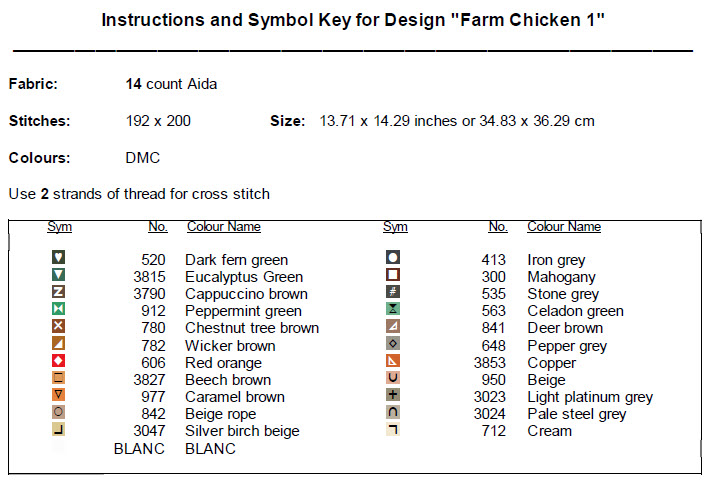Click the 14 count Aida fabric text
Screen dimensions: 711x480
[x=171, y=84]
